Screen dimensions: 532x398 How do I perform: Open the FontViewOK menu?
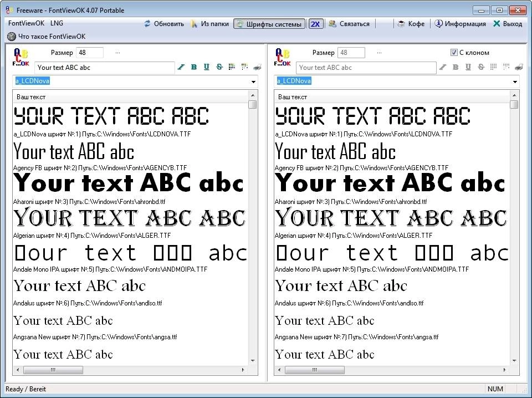click(26, 23)
